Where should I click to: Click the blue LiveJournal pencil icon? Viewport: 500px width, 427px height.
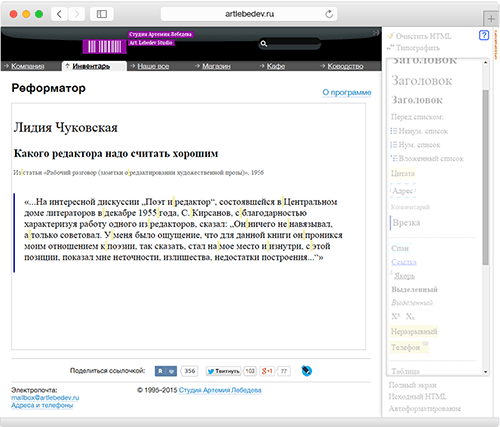coord(306,371)
